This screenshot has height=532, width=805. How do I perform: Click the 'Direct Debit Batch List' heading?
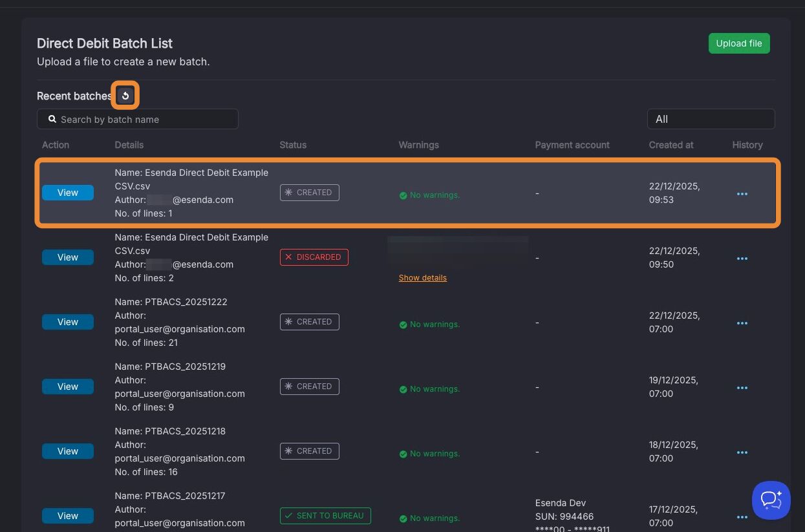[105, 43]
